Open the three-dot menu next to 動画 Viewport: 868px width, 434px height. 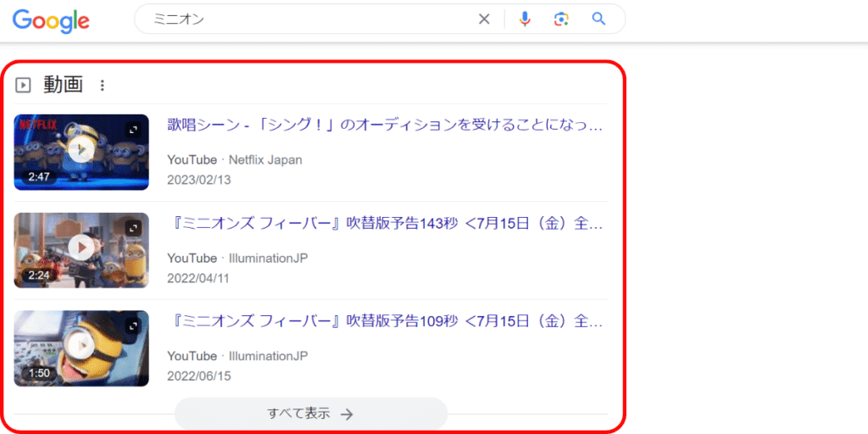click(x=102, y=86)
